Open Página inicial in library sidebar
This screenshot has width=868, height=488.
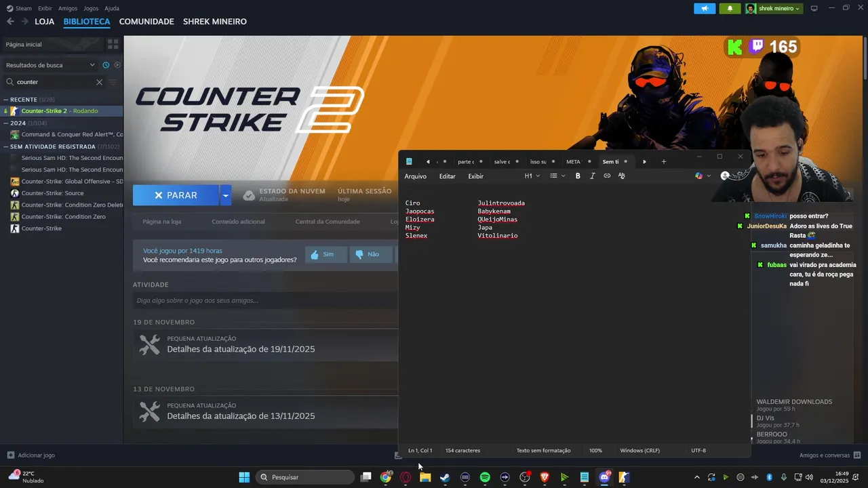tap(24, 44)
